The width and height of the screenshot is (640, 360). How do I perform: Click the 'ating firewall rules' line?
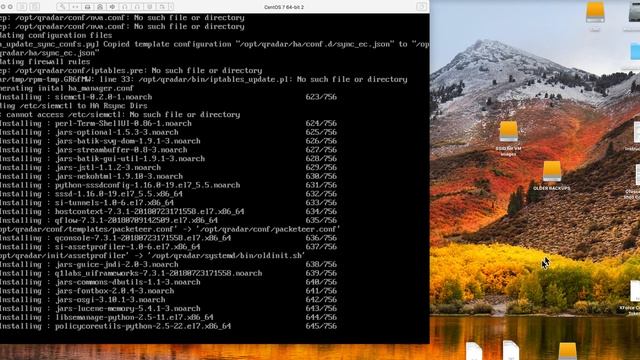(x=45, y=62)
